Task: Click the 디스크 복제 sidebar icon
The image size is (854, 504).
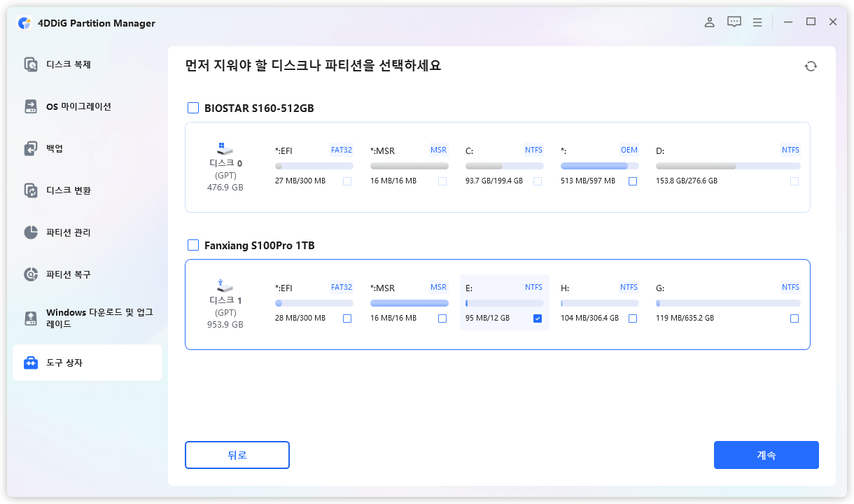Action: (31, 64)
